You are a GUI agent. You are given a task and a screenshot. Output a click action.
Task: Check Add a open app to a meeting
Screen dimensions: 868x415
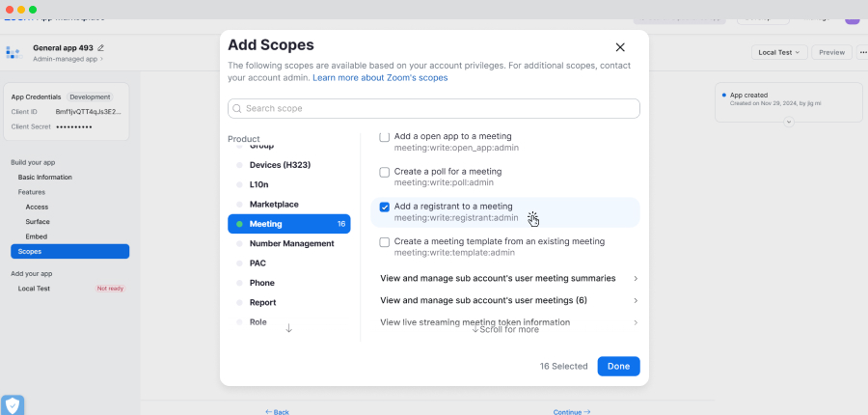coord(384,137)
